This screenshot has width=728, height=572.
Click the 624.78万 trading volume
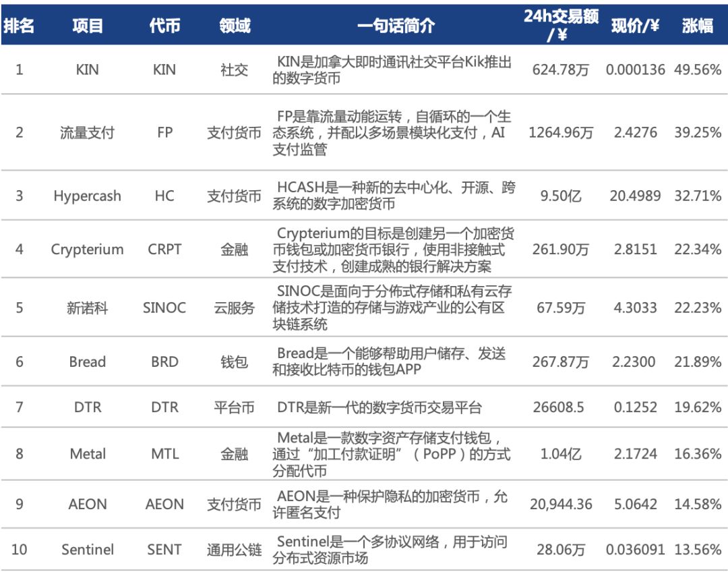pos(560,69)
